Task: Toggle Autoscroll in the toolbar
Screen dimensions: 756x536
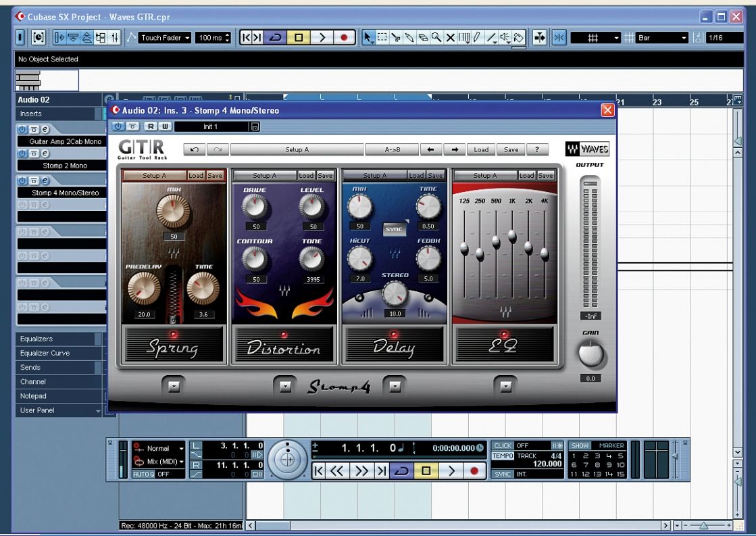Action: coord(540,38)
